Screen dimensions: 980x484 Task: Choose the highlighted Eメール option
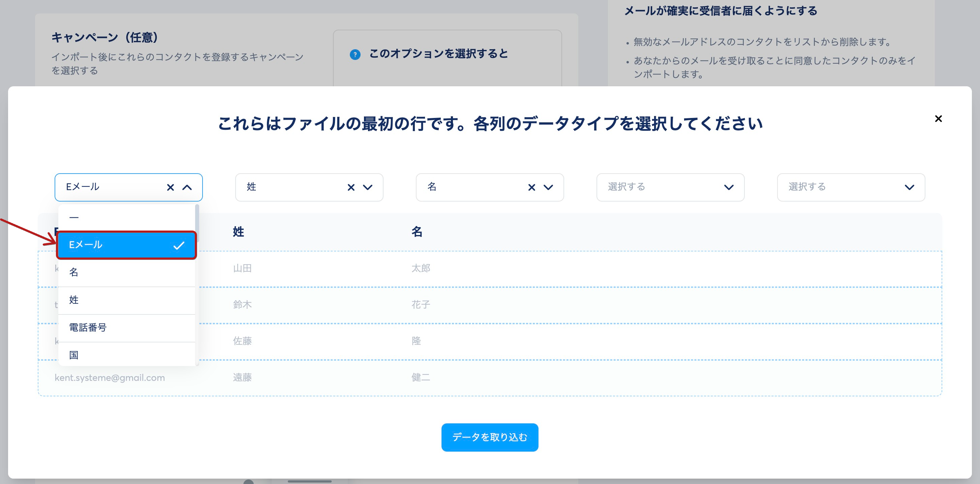126,245
